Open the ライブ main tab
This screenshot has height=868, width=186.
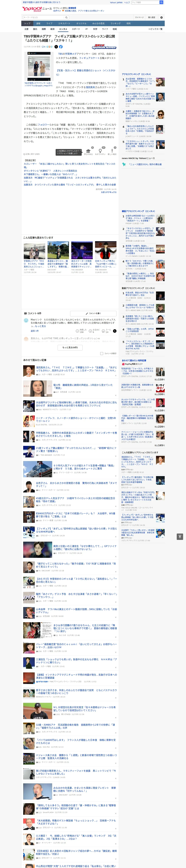pos(49,24)
